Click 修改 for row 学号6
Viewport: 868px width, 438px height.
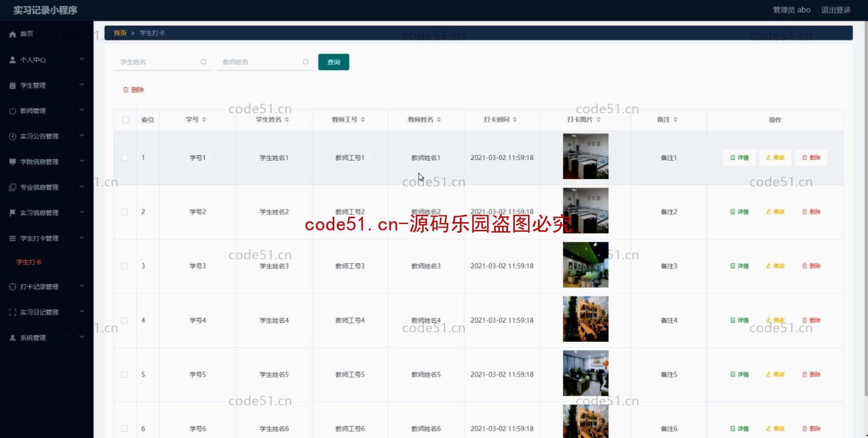[x=775, y=428]
